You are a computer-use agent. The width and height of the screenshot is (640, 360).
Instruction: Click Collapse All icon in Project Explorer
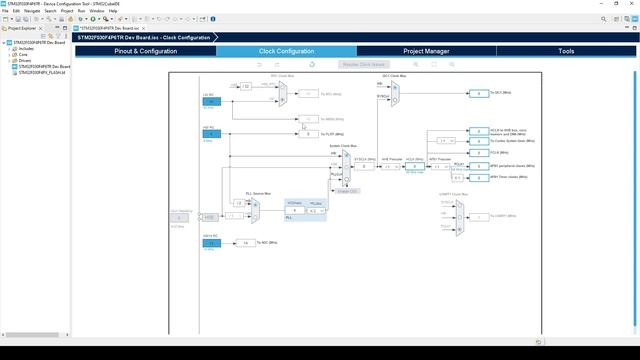tap(43, 36)
